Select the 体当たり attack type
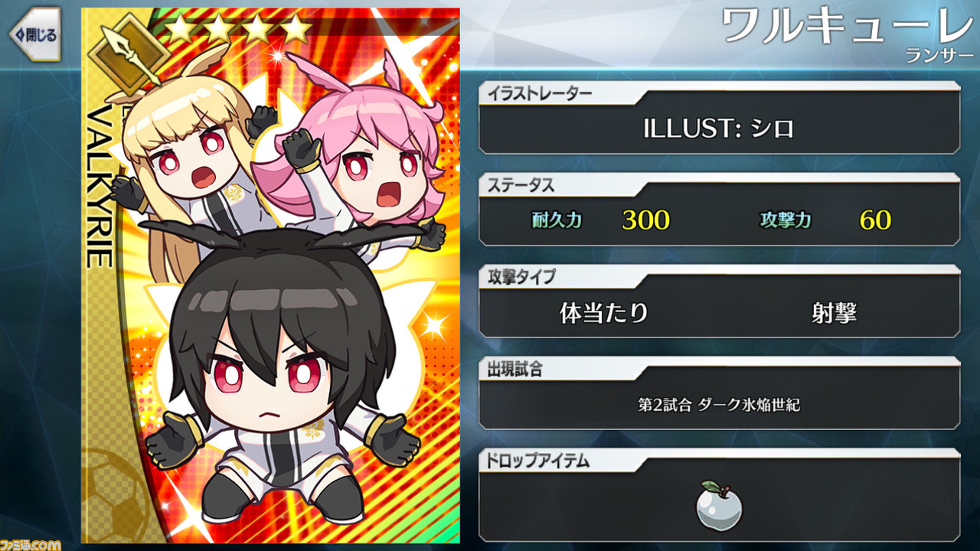980x551 pixels. 604,312
